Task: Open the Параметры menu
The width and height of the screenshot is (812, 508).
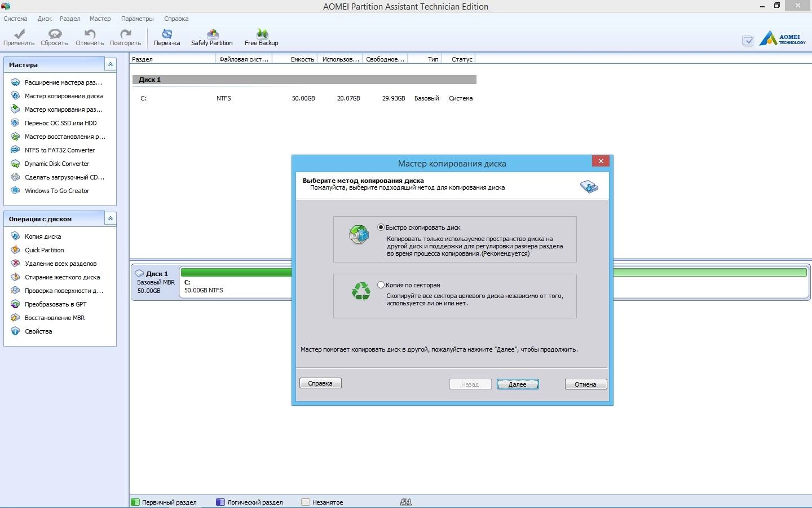Action: (x=137, y=19)
